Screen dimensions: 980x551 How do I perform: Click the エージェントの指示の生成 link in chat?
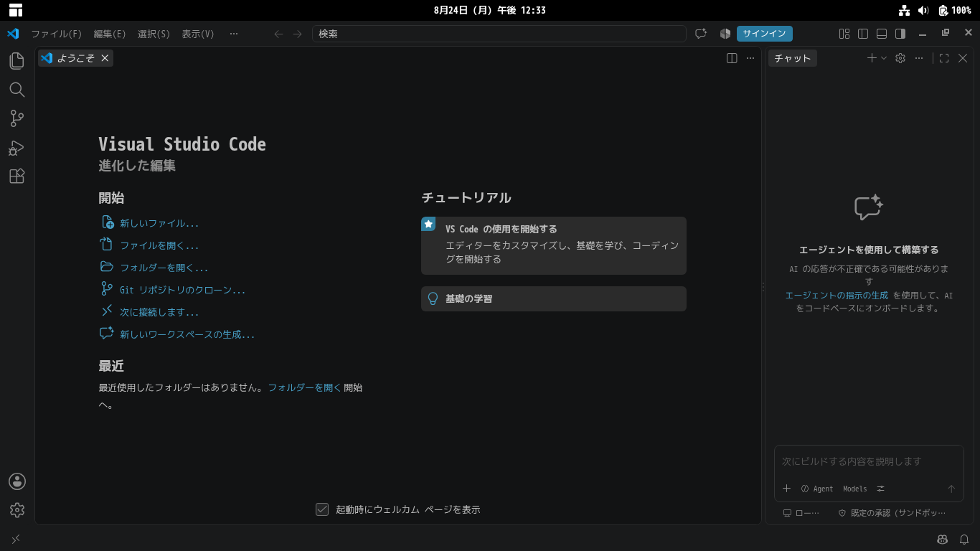837,296
